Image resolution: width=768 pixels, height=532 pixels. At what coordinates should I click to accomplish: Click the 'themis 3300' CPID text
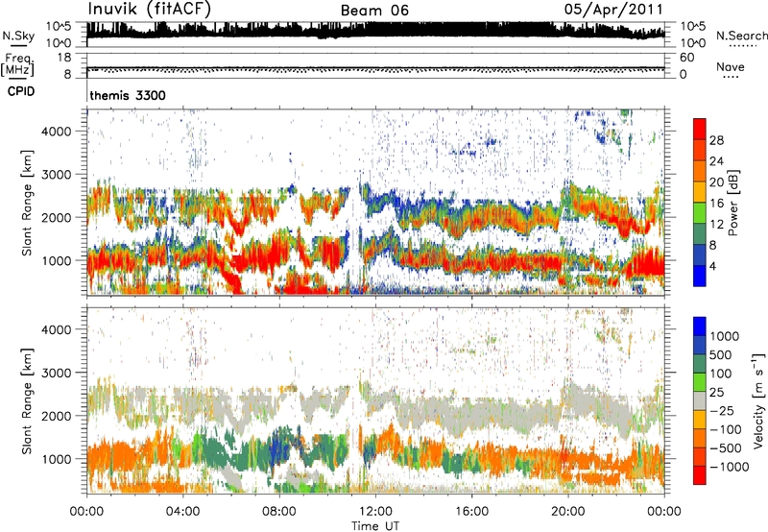pos(128,95)
